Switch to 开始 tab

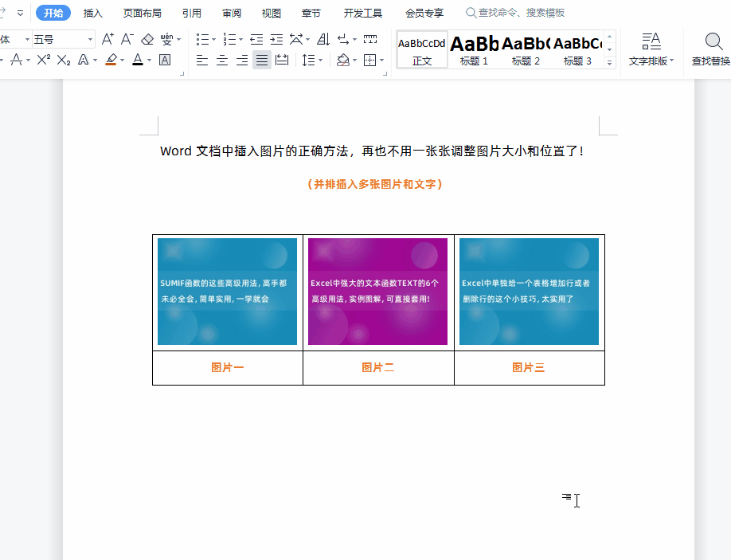[x=53, y=13]
